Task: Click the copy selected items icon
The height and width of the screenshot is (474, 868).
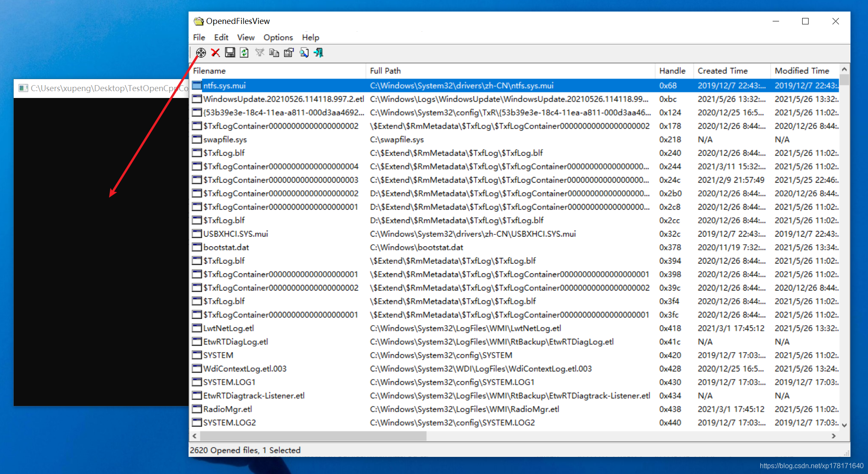Action: click(x=274, y=53)
